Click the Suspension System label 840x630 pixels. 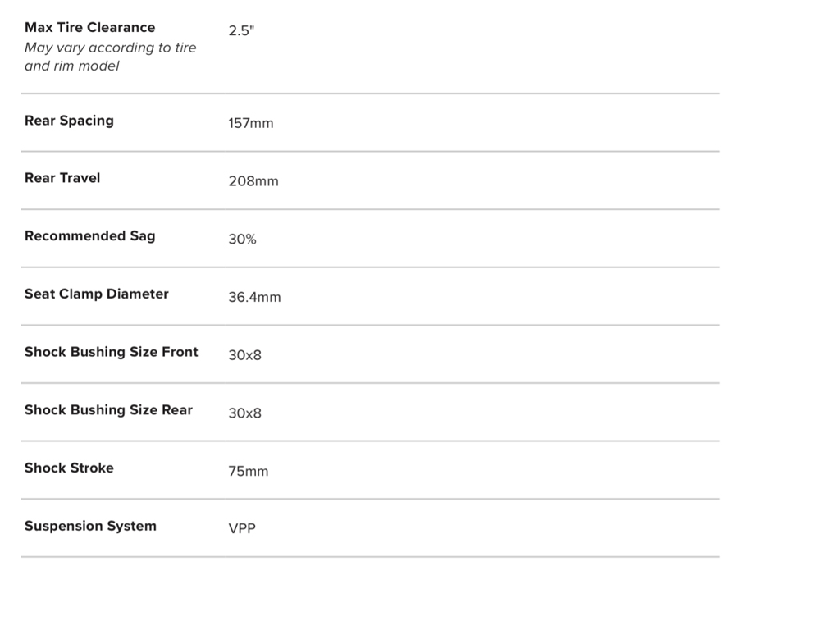[90, 526]
